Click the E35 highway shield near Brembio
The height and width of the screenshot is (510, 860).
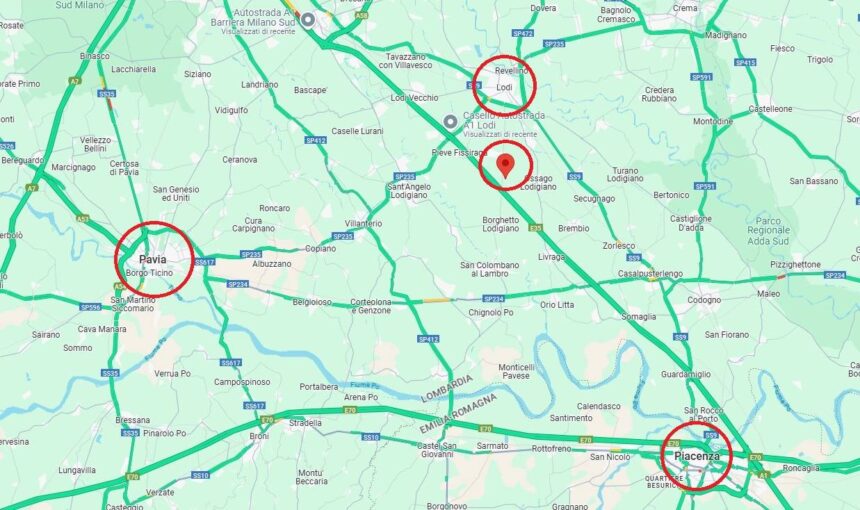pos(535,228)
